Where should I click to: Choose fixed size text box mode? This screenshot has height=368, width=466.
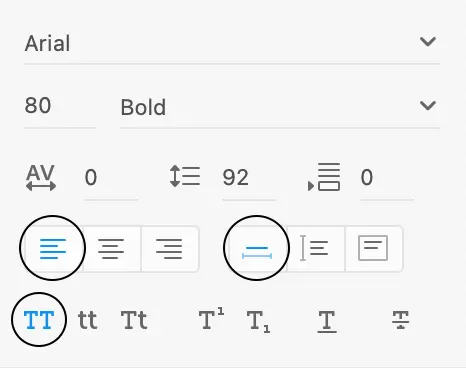373,249
